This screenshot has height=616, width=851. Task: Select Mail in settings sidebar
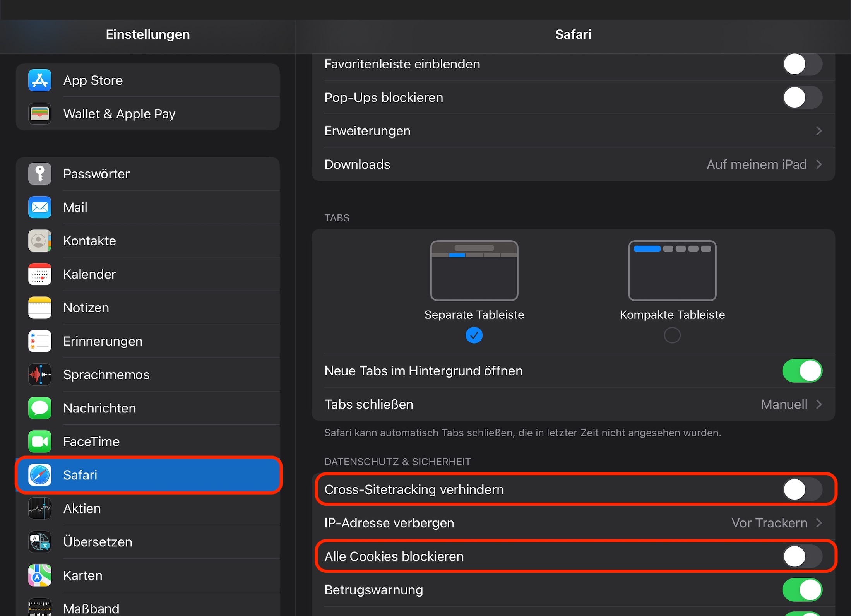148,207
